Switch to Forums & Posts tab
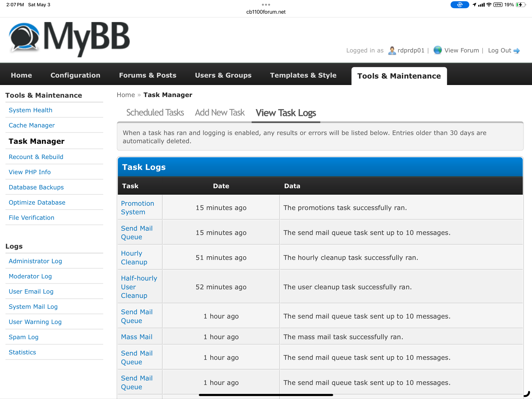Image resolution: width=532 pixels, height=399 pixels. 148,75
